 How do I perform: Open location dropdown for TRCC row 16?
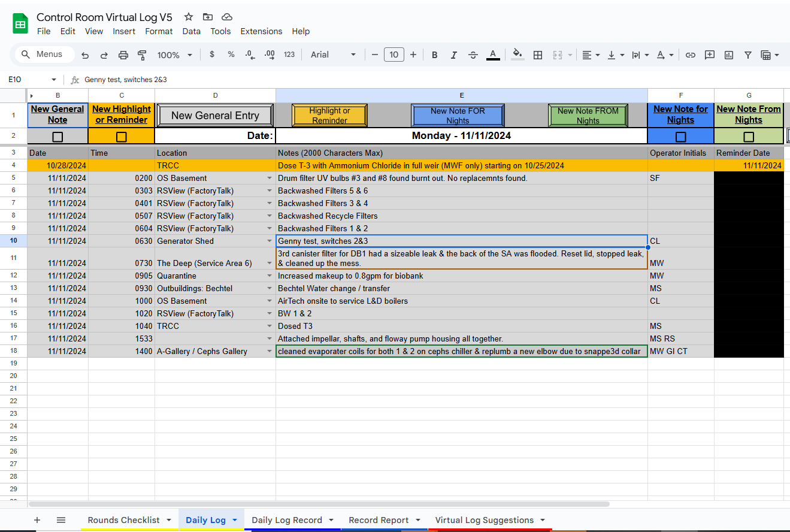pyautogui.click(x=270, y=326)
